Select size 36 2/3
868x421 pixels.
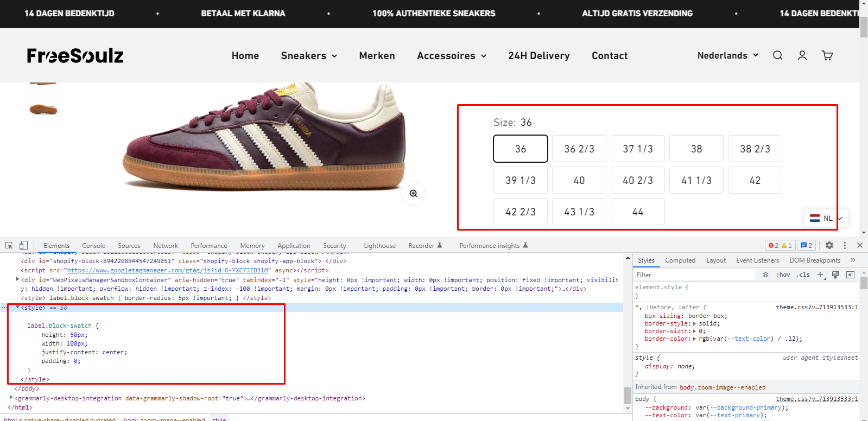pos(579,149)
